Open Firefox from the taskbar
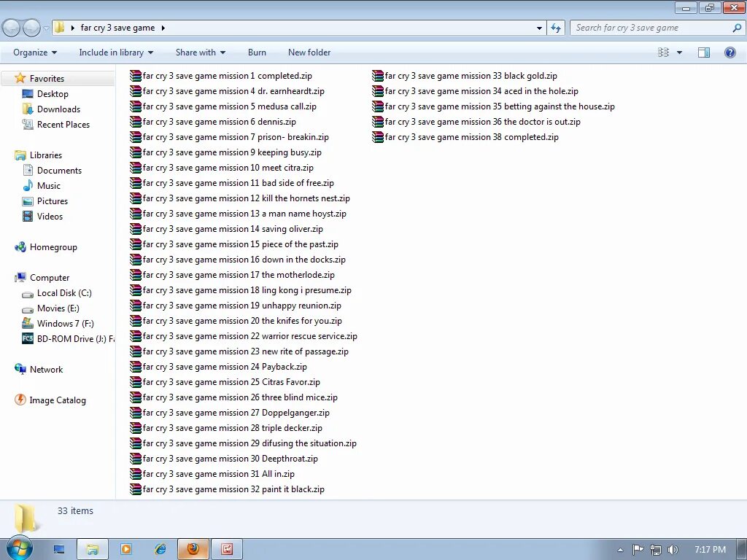 [193, 549]
